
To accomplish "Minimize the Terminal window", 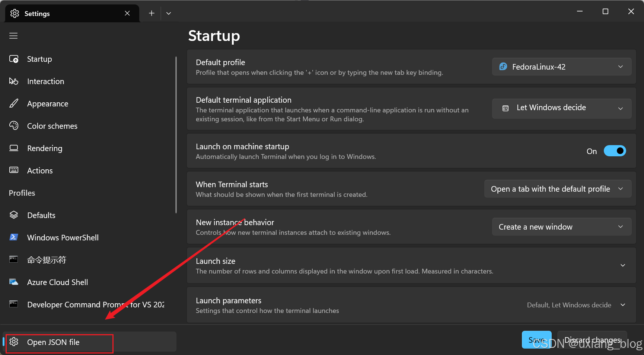I will [x=580, y=11].
